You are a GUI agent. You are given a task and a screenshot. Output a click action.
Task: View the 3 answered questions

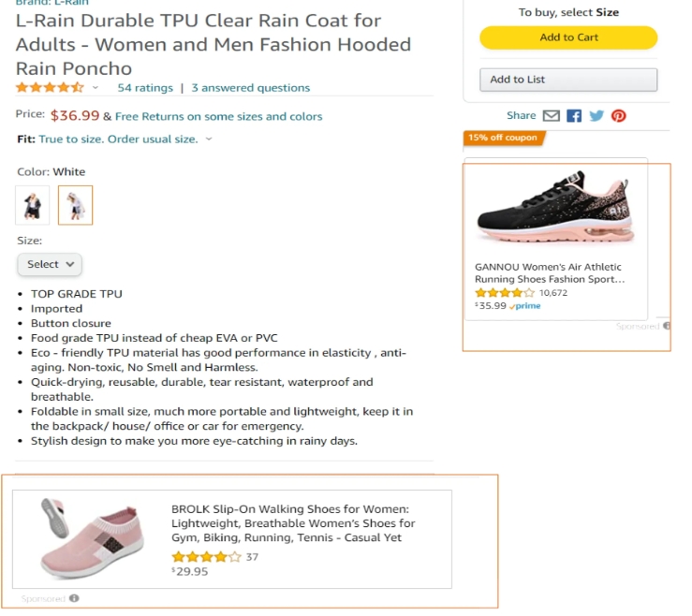250,88
